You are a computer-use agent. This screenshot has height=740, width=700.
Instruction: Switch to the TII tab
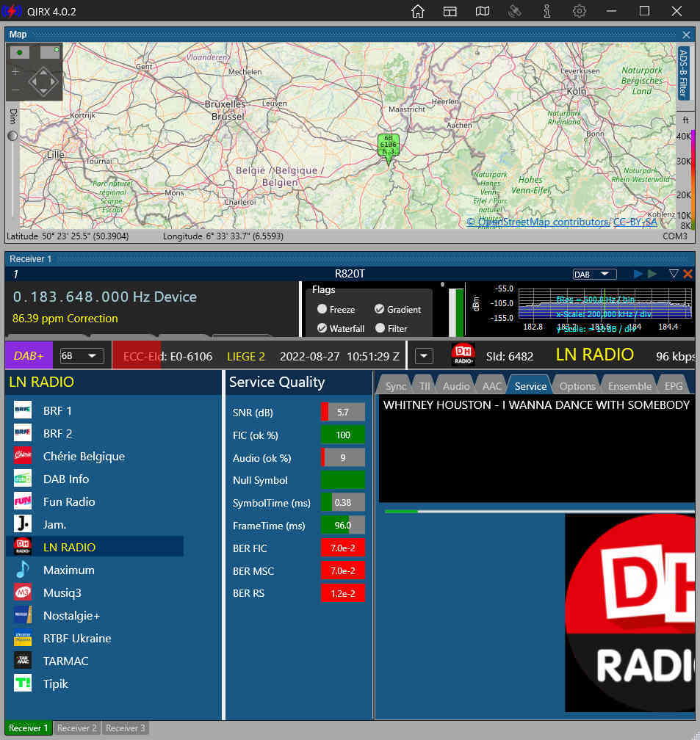(x=425, y=386)
